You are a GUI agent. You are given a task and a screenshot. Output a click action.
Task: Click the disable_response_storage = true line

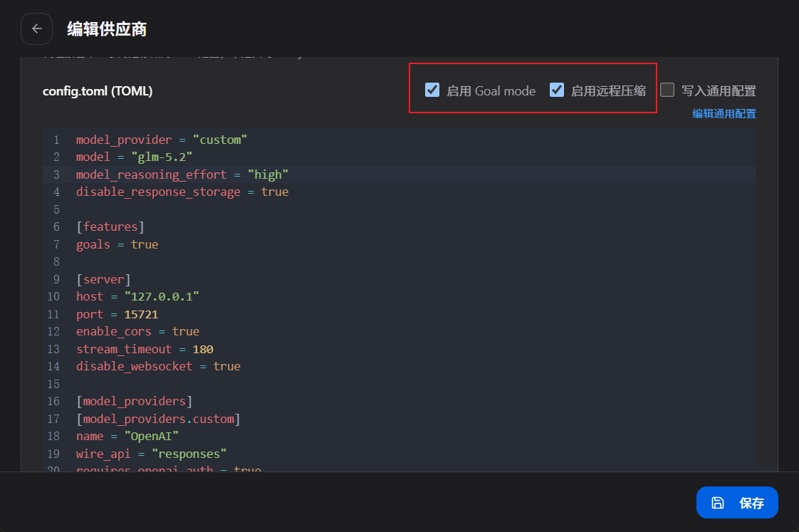[x=182, y=192]
